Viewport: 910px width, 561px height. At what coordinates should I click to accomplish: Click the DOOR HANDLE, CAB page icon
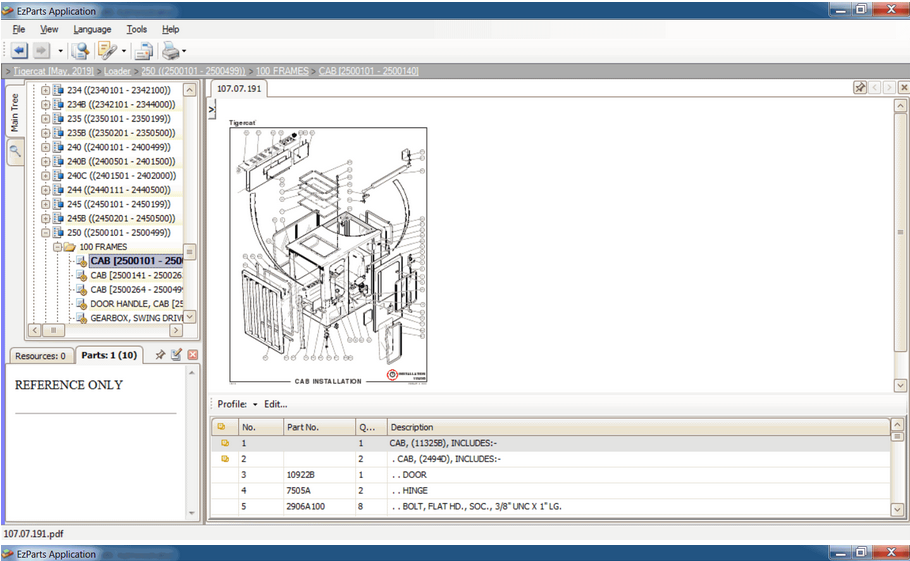[x=82, y=304]
